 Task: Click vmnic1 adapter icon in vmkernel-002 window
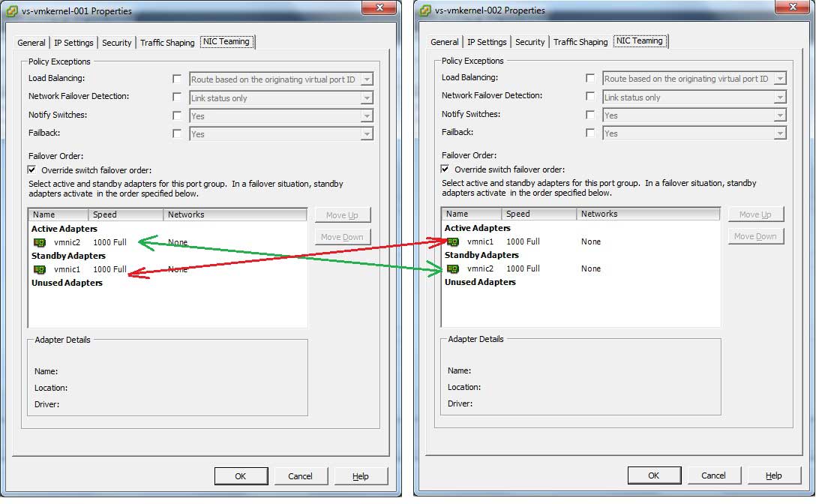(x=452, y=242)
